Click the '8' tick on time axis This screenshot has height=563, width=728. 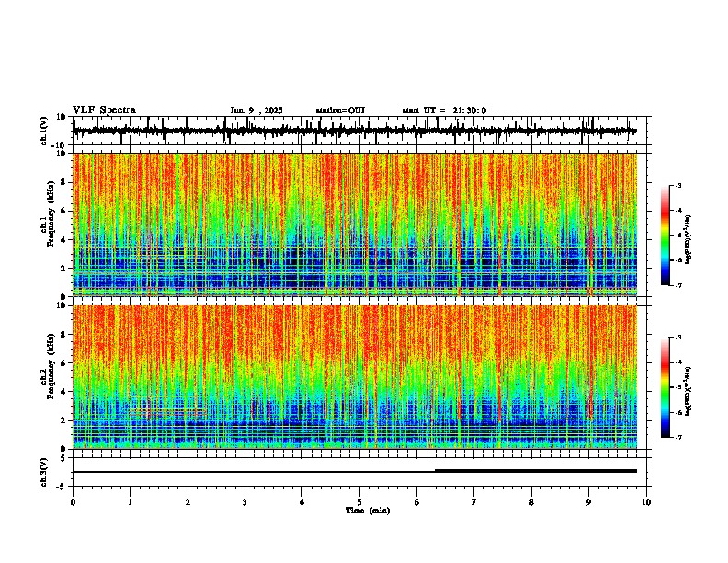coord(531,502)
